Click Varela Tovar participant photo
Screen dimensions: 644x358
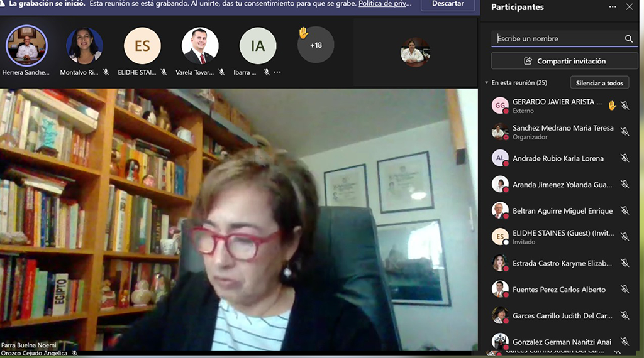[200, 45]
